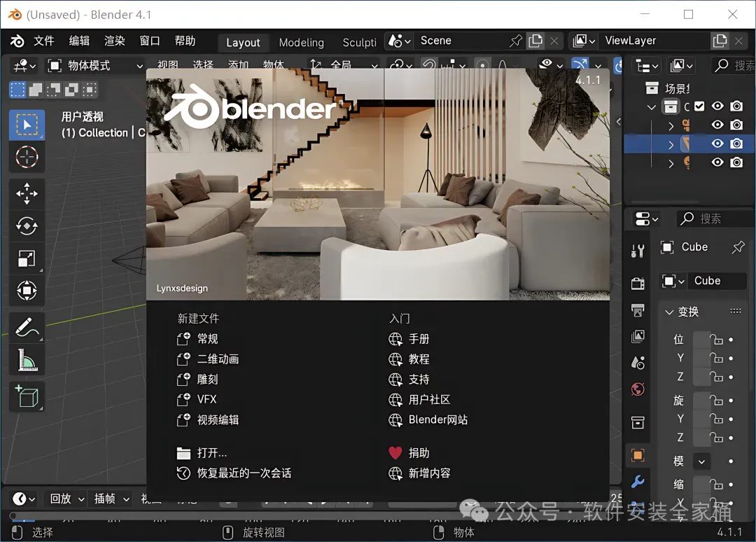The width and height of the screenshot is (756, 542).
Task: Open the Blender网站 link
Action: tap(428, 420)
